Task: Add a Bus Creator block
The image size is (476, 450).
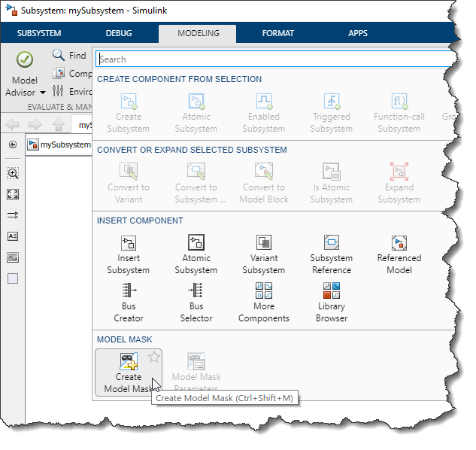Action: pyautogui.click(x=128, y=291)
